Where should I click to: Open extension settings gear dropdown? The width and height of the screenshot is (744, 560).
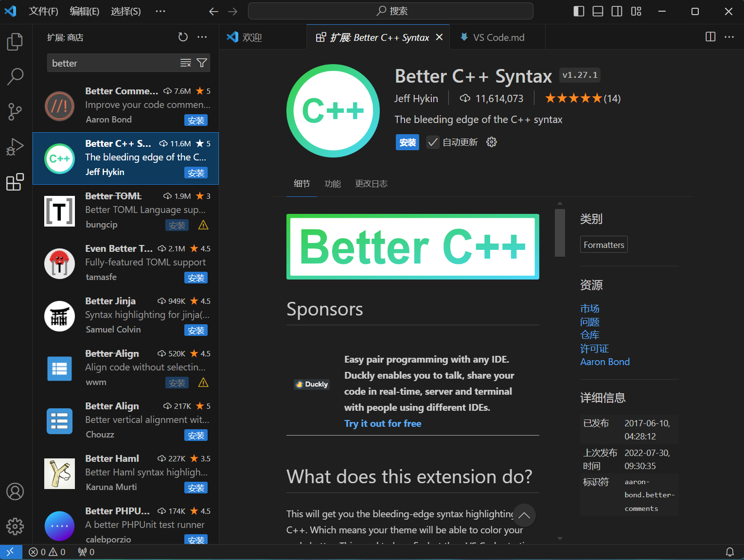click(492, 142)
